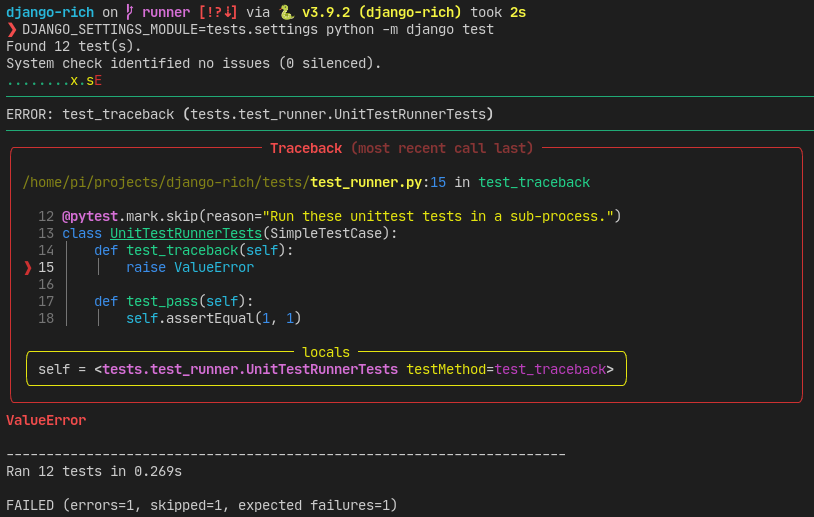Screen dimensions: 814x517
Task: Click 'DJANGO_SETTINGS_MODULE=tests.settings' in the command
Action: point(170,30)
